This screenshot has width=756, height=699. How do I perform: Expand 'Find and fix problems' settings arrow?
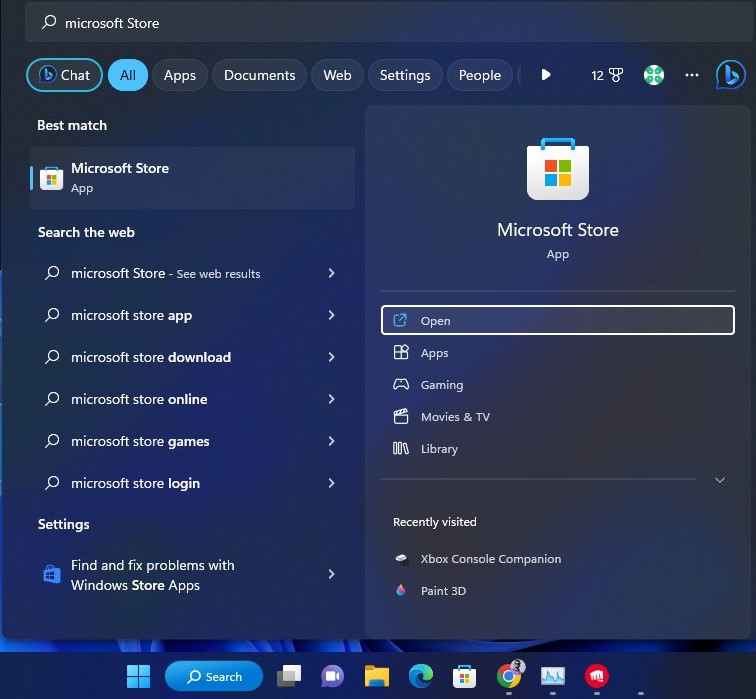[331, 574]
